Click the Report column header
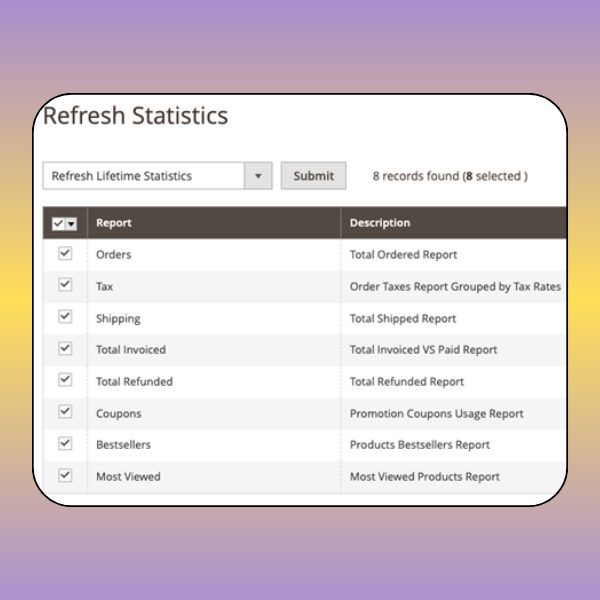Screen dimensions: 600x600 click(114, 223)
